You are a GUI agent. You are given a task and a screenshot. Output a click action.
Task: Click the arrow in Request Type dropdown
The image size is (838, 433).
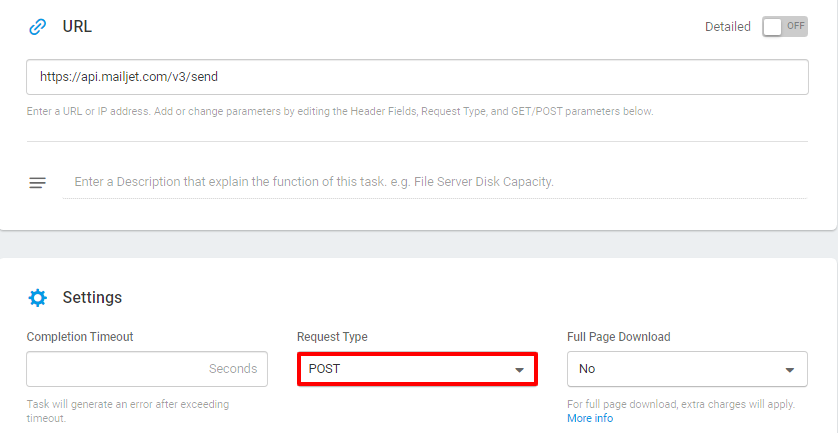click(x=519, y=370)
